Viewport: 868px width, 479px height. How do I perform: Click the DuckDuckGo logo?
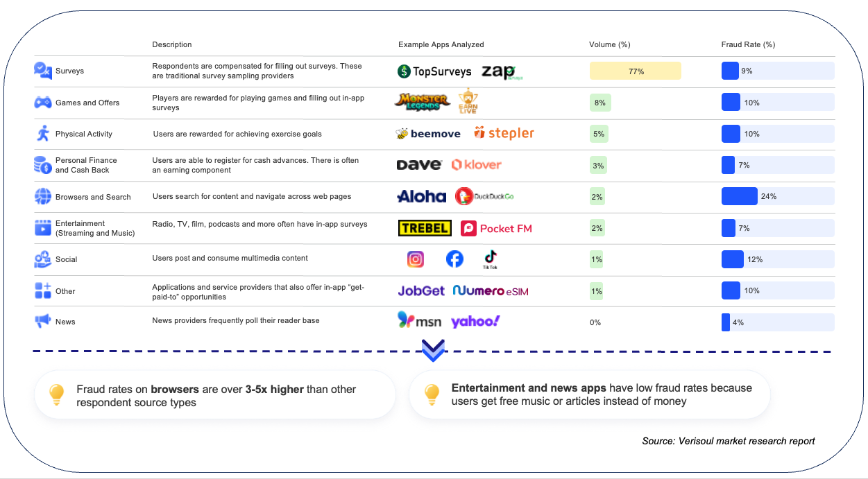point(484,197)
